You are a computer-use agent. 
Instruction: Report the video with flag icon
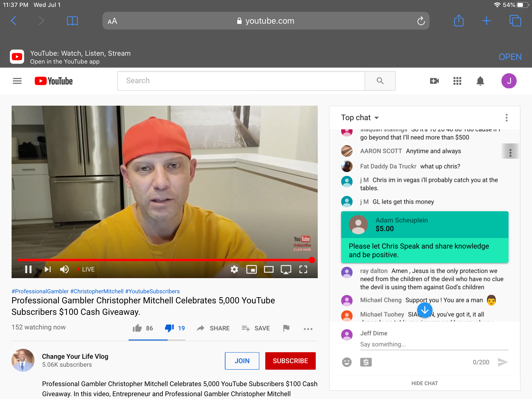click(286, 328)
